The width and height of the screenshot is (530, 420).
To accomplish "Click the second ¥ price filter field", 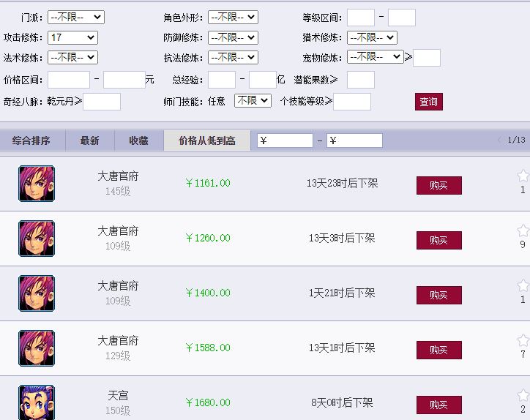I will 354,140.
